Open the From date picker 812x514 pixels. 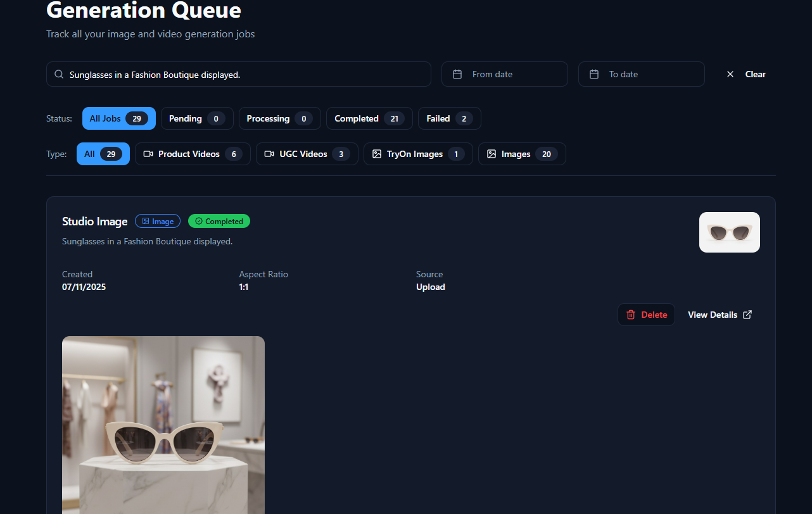504,74
